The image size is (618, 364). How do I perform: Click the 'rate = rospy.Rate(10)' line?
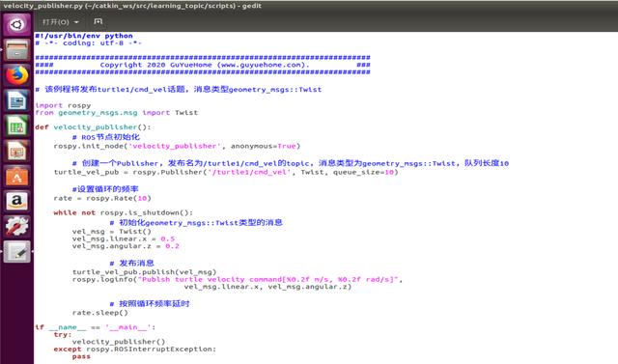pos(102,199)
